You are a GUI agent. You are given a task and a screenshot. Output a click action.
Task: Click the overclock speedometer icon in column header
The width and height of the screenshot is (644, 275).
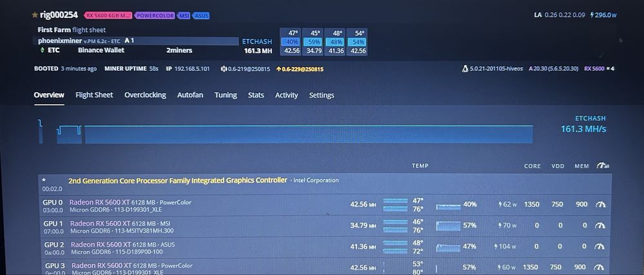click(x=603, y=166)
